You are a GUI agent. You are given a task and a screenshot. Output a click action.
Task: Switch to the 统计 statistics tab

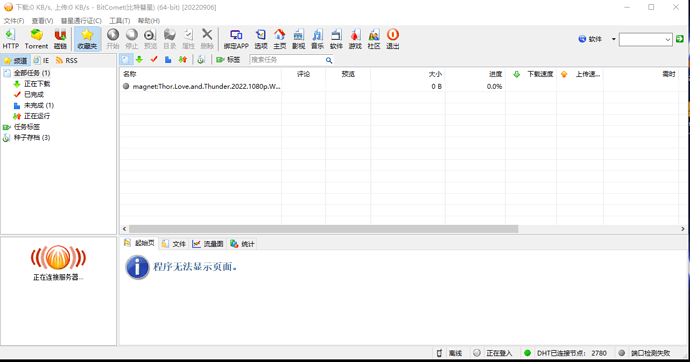pos(242,244)
